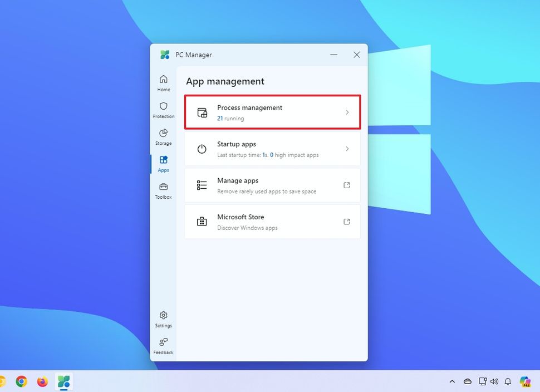Expand Startup apps via its chevron
The height and width of the screenshot is (392, 540).
(347, 149)
